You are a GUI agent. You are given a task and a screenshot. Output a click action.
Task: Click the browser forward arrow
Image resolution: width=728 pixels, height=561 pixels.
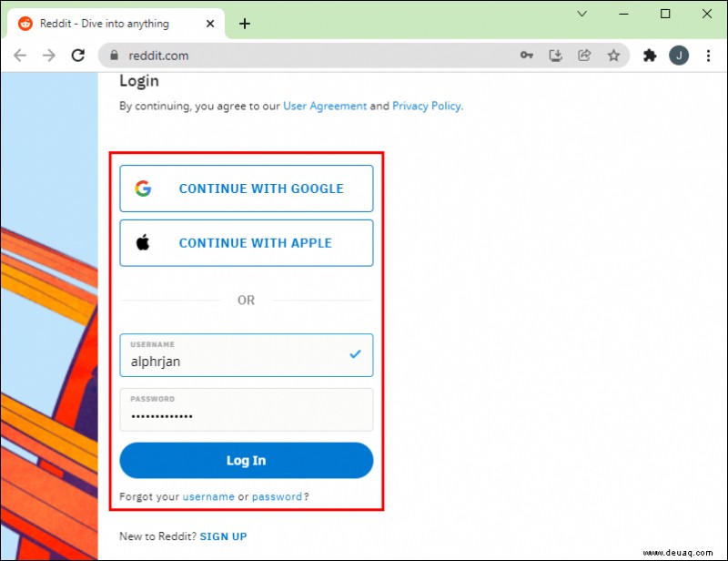tap(49, 56)
